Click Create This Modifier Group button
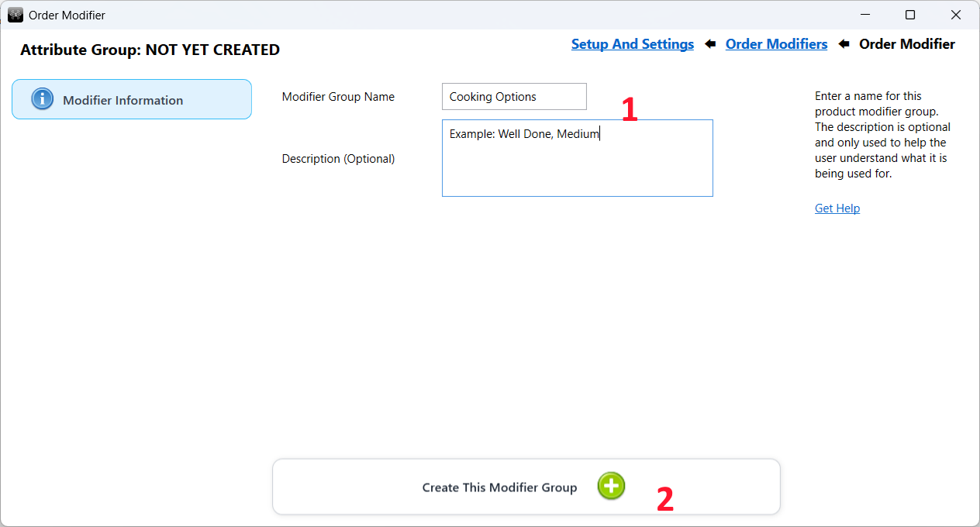The height and width of the screenshot is (527, 980). click(526, 487)
